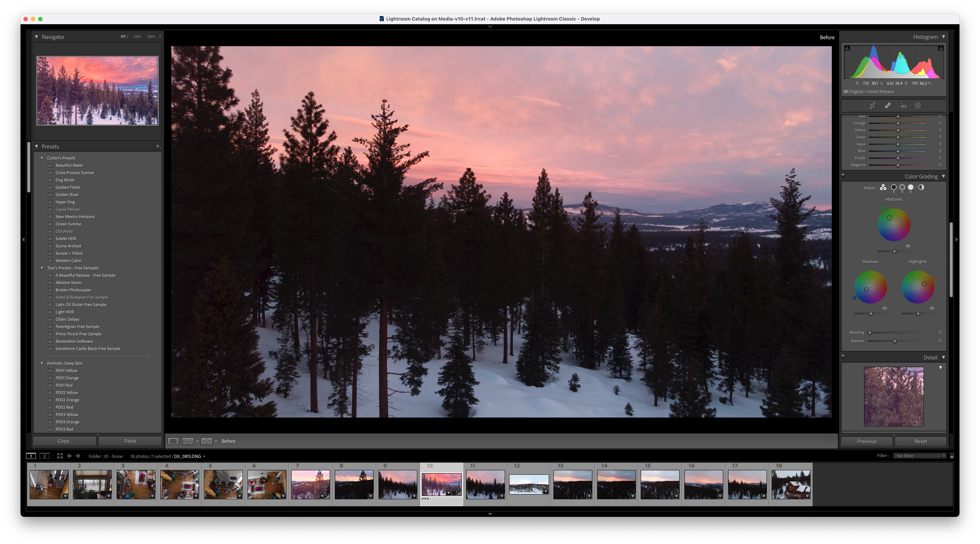Viewport: 980px width, 544px height.
Task: Click the Orange HSL slider handle
Action: point(898,124)
